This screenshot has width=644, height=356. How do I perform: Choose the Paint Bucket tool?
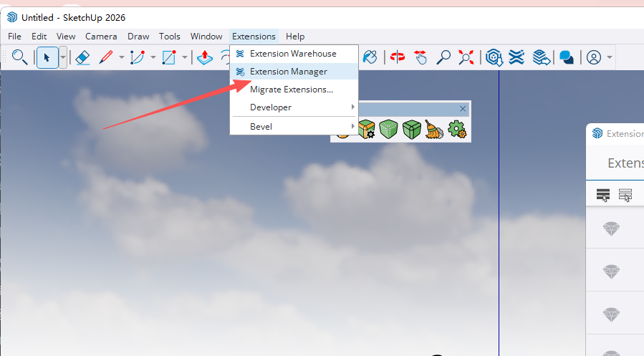(370, 57)
